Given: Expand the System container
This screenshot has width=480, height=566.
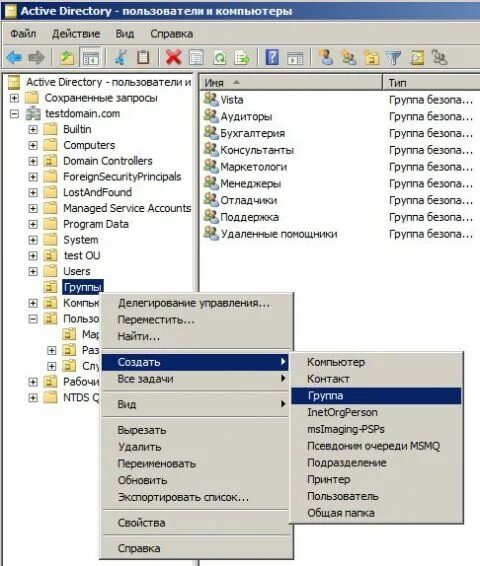Looking at the screenshot, I should [33, 240].
